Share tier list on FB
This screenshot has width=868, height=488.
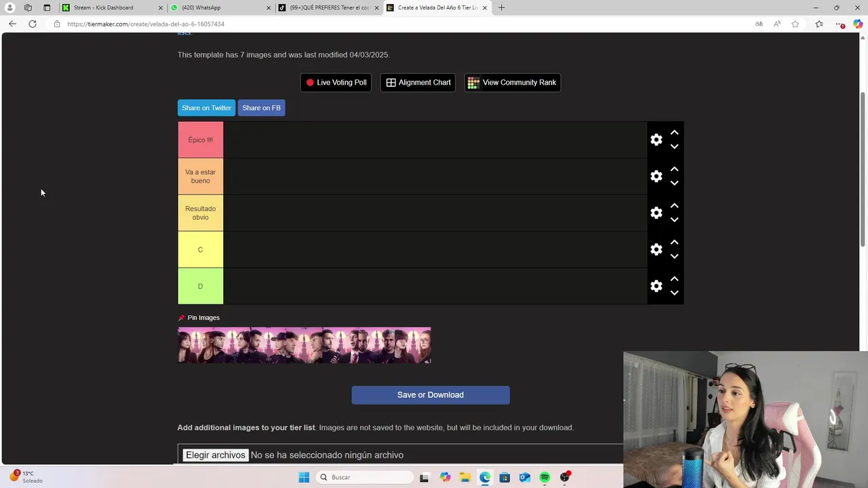(261, 108)
